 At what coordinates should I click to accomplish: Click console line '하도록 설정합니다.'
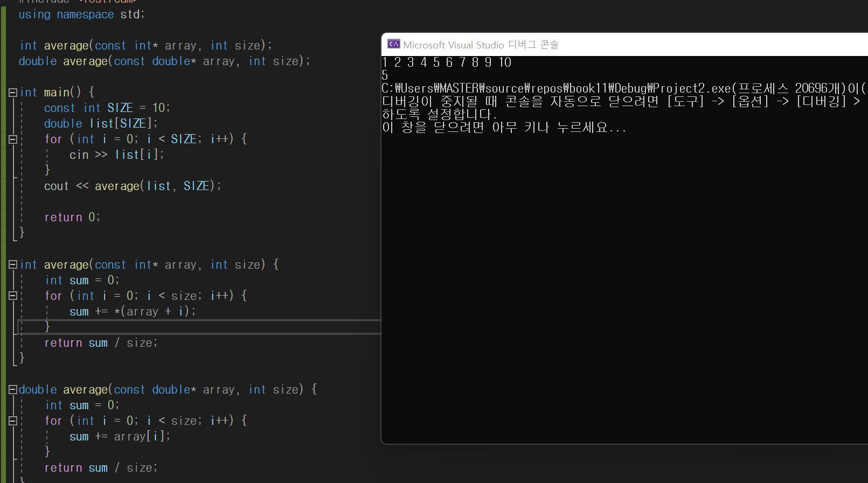tap(440, 115)
